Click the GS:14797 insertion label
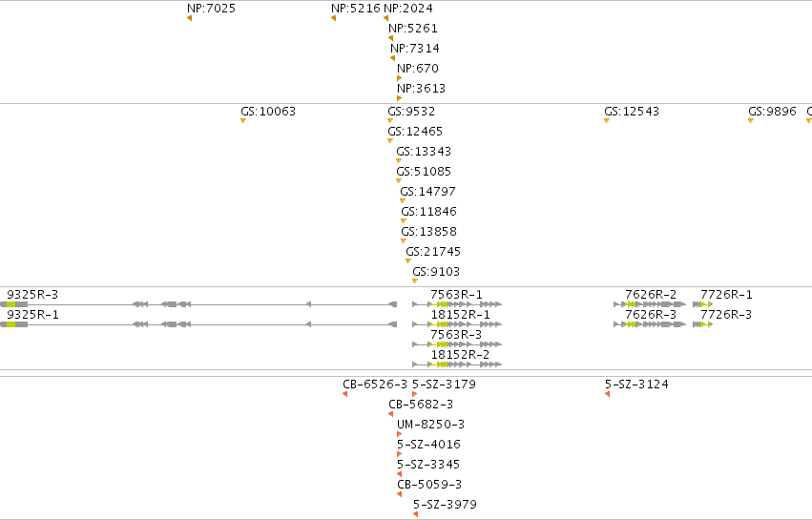This screenshot has width=812, height=520. (427, 192)
